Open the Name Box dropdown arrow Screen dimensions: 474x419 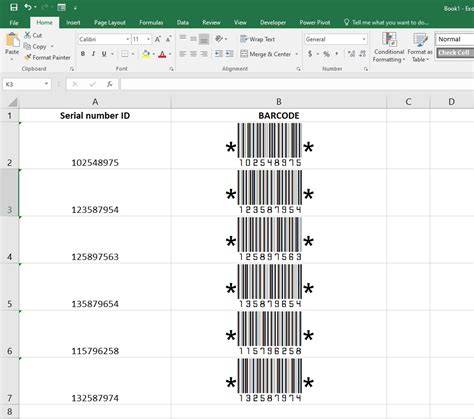coord(46,84)
